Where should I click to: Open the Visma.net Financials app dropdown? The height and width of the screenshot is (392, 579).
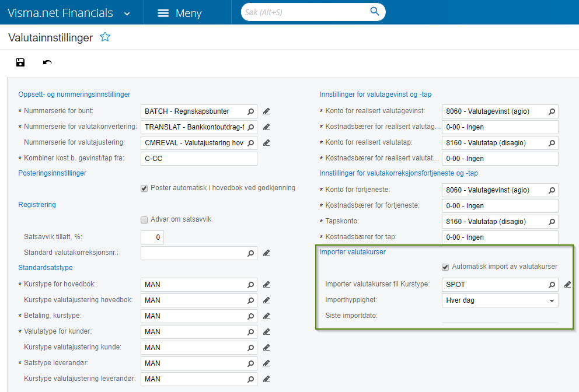coord(128,13)
